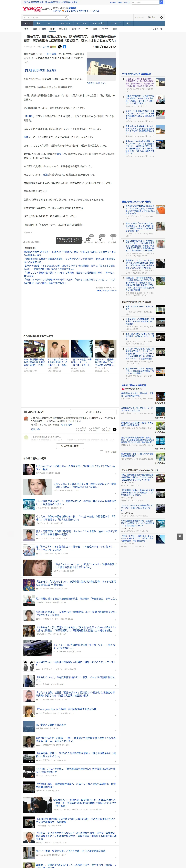This screenshot has width=186, height=868.
Task: Open the ヒカルがパンパンに腫れあがった顔 article
Action: click(x=76, y=468)
